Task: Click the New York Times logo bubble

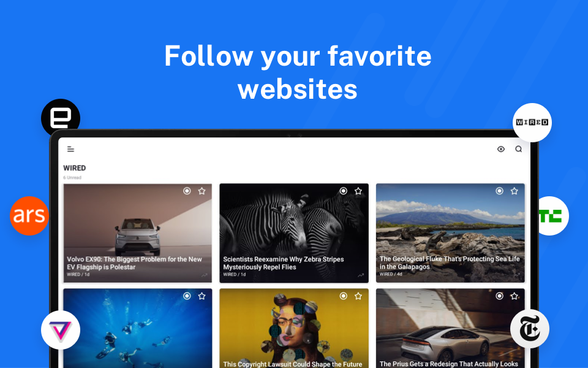Action: coord(529,329)
